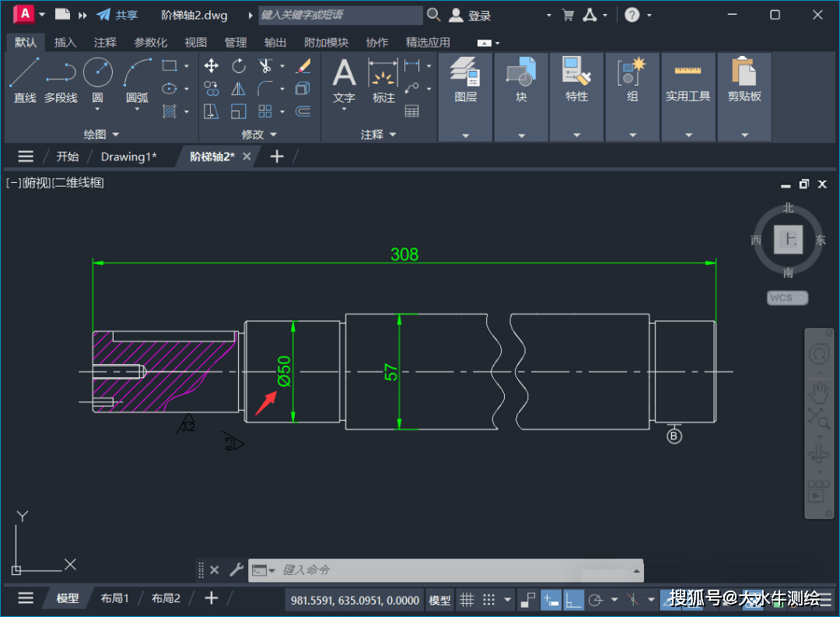Screen dimensions: 840x617
Task: Open polar tracking angle dropdown
Action: pos(614,600)
